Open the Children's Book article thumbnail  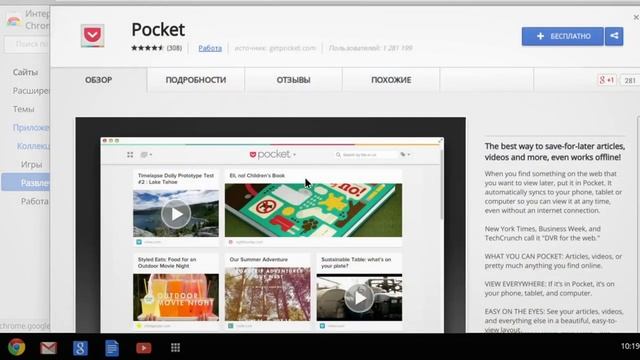(x=313, y=210)
